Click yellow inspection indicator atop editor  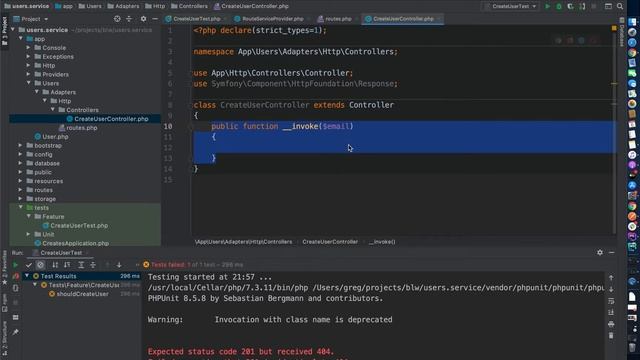614,28
